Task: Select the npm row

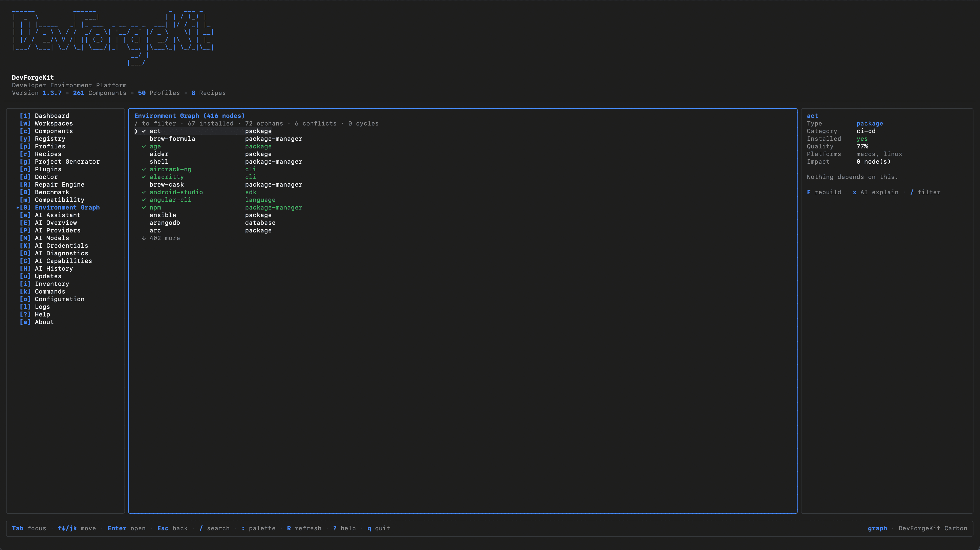Action: coord(222,207)
